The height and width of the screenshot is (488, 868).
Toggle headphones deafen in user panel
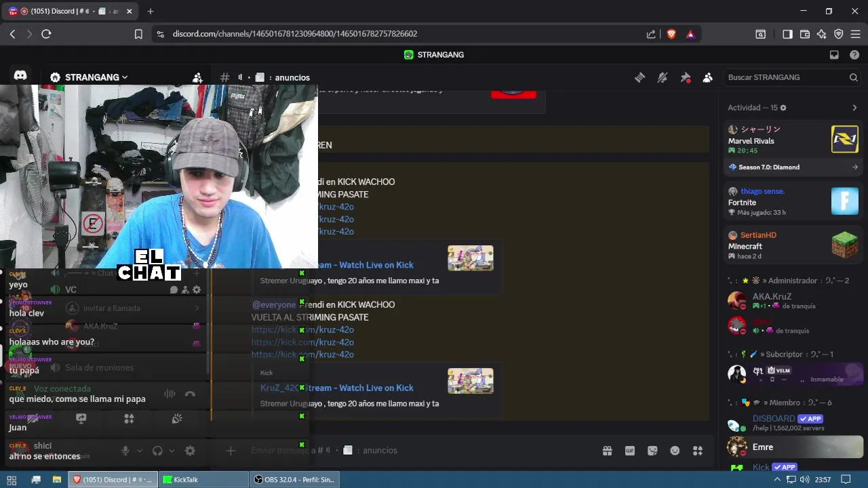(157, 451)
